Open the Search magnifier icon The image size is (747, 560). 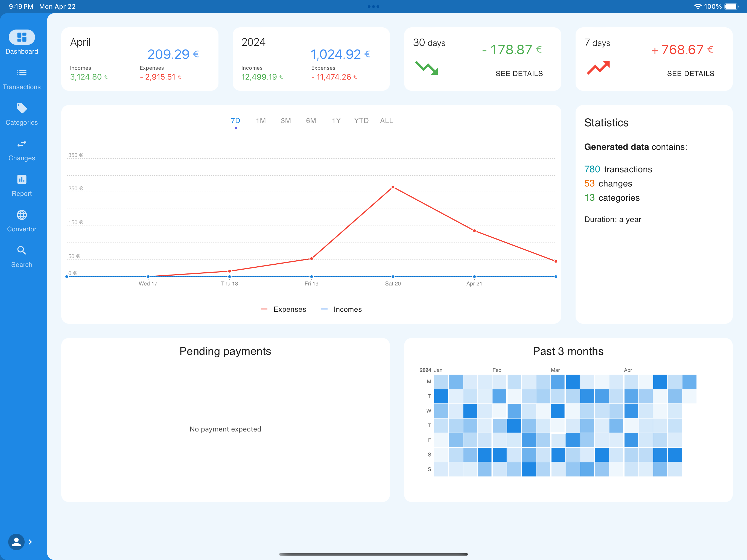[22, 250]
